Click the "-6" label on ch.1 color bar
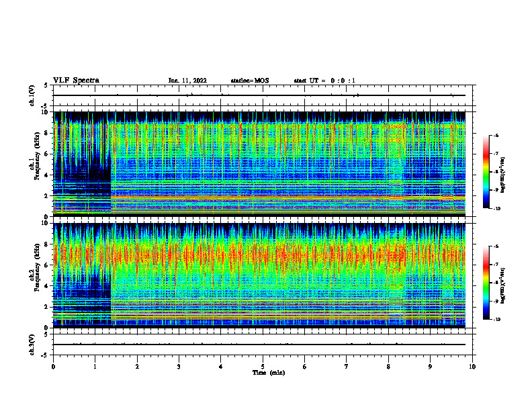The height and width of the screenshot is (411, 532). pyautogui.click(x=496, y=135)
